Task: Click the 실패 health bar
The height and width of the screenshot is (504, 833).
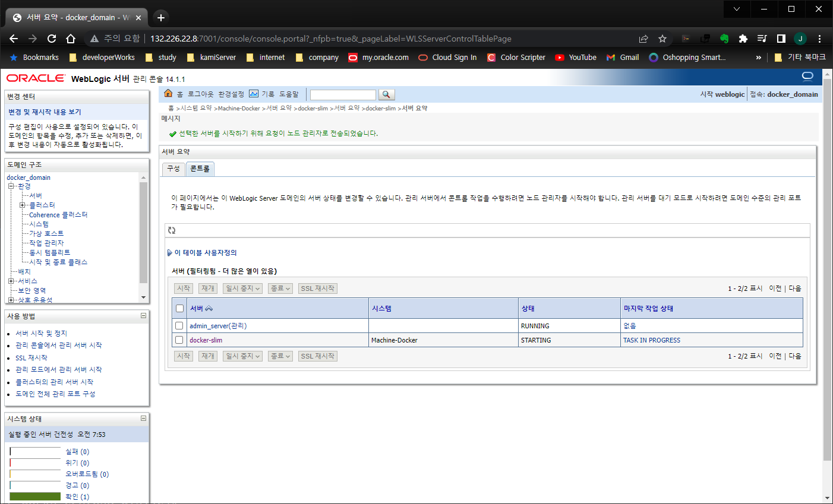Action: coord(36,452)
